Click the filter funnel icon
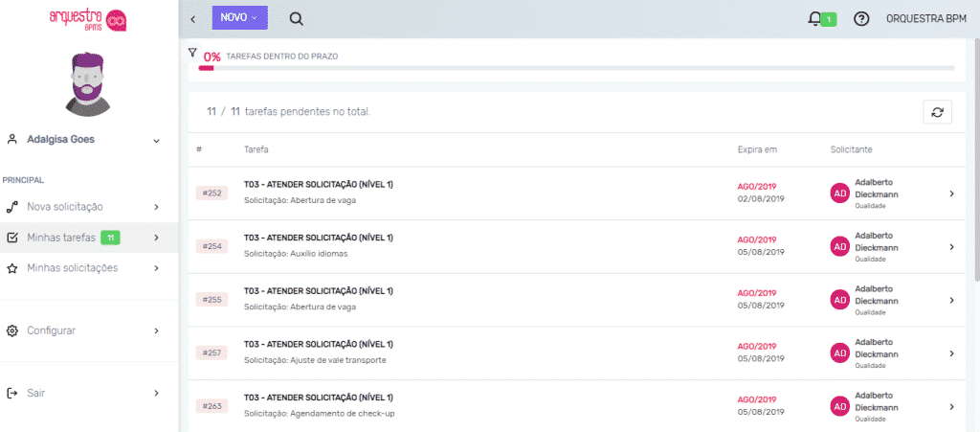 click(x=192, y=53)
